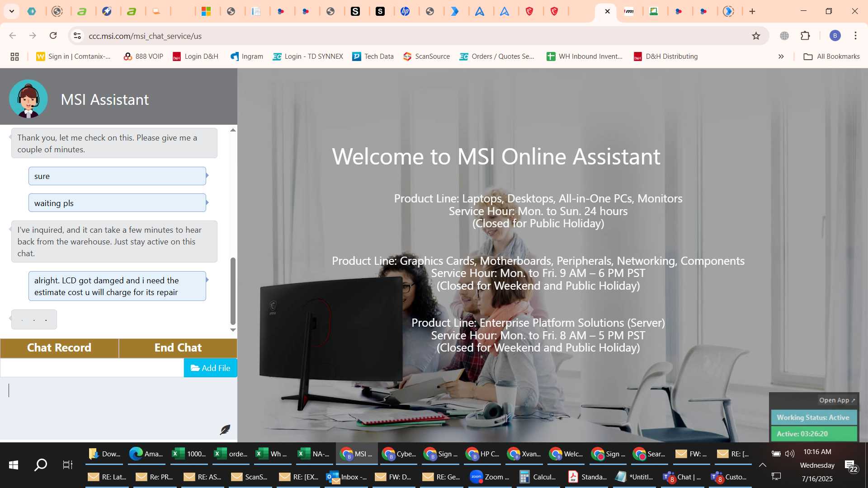The height and width of the screenshot is (488, 868).
Task: Open the tab search dropdown arrow
Action: click(11, 11)
